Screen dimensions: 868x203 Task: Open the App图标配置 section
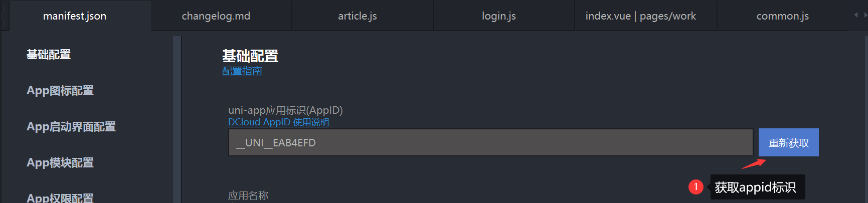(x=60, y=91)
